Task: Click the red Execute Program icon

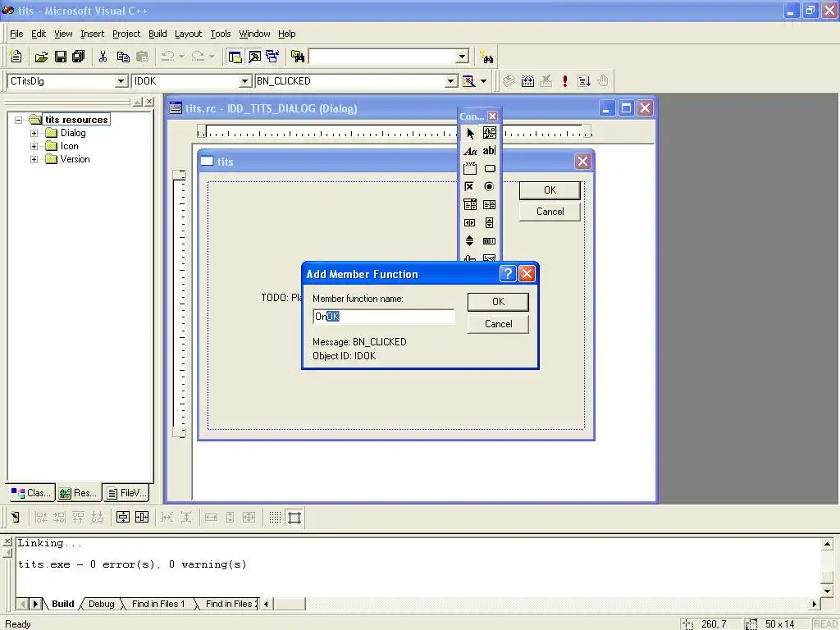Action: 564,81
